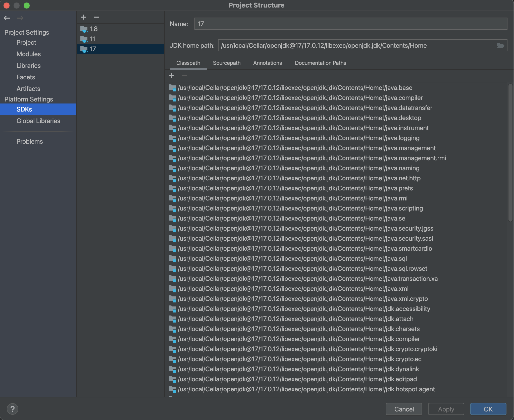This screenshot has width=514, height=420.
Task: Switch to Documentation Paths tab
Action: 320,63
